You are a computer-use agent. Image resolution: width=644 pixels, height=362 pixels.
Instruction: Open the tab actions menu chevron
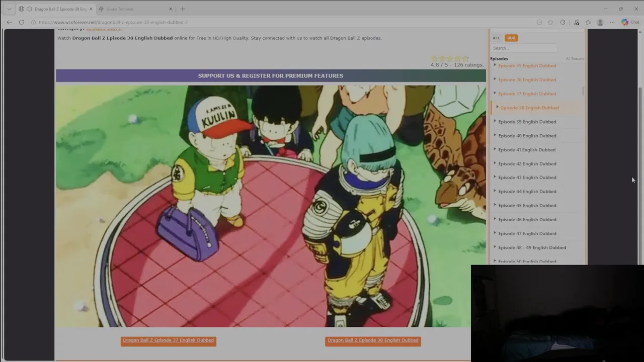click(x=9, y=9)
